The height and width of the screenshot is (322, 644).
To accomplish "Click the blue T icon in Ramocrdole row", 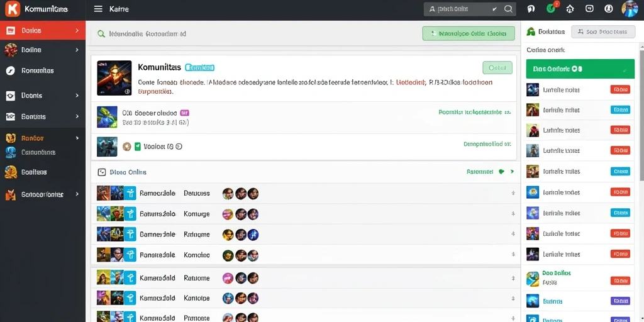I will tap(130, 193).
